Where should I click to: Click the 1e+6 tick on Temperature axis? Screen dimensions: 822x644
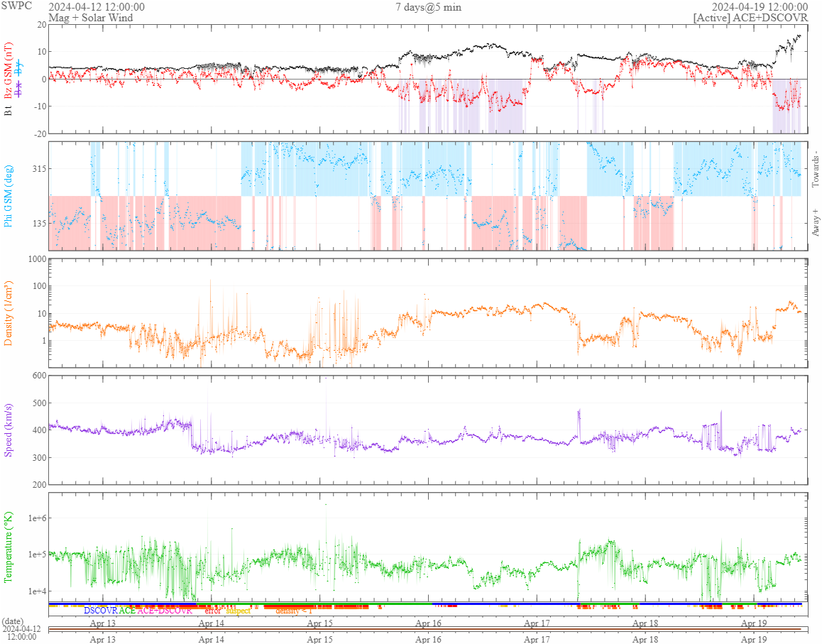(37, 518)
